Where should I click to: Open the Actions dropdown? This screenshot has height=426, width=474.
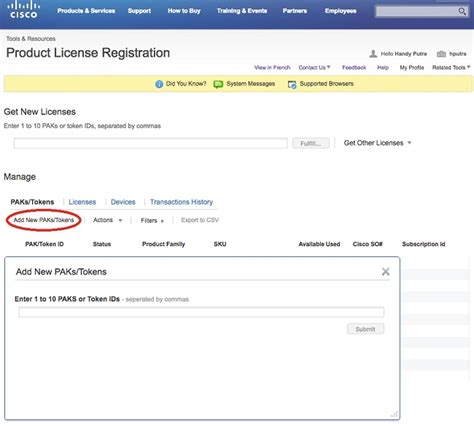click(x=108, y=220)
